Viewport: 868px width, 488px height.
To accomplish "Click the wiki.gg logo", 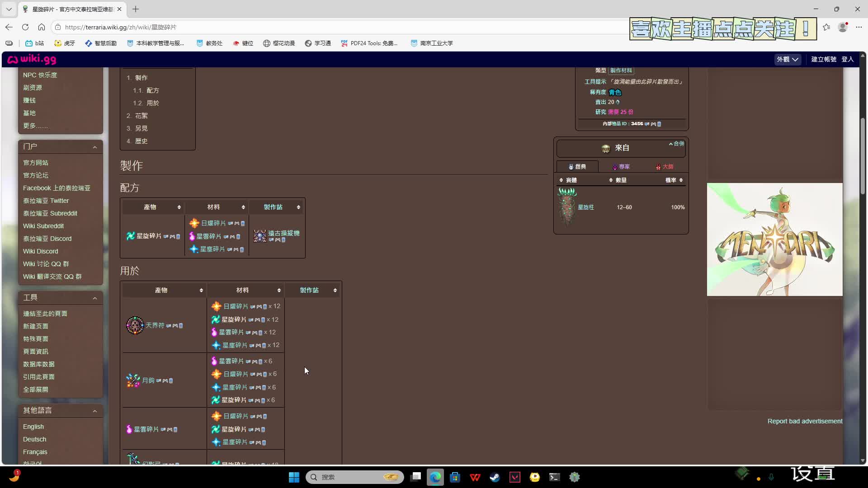I will [x=32, y=59].
